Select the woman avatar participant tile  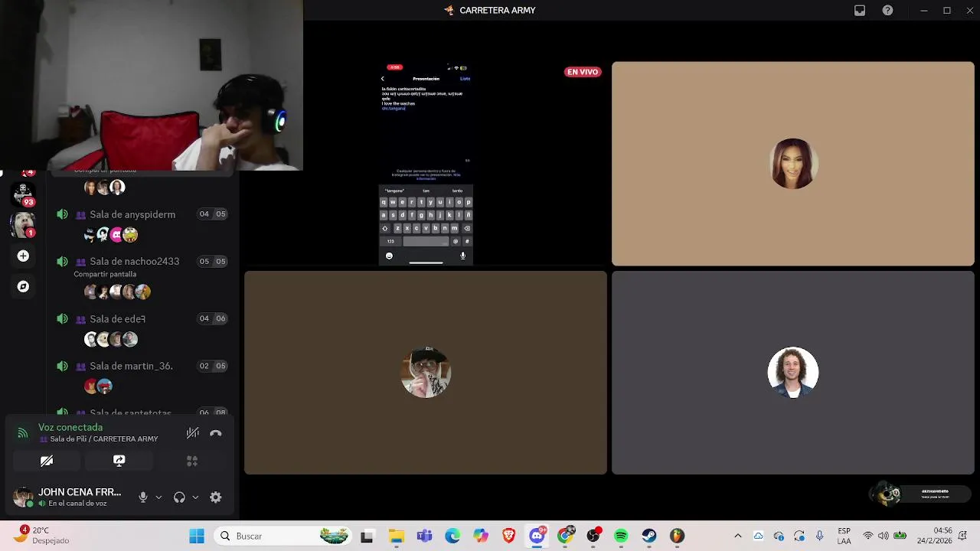click(793, 164)
